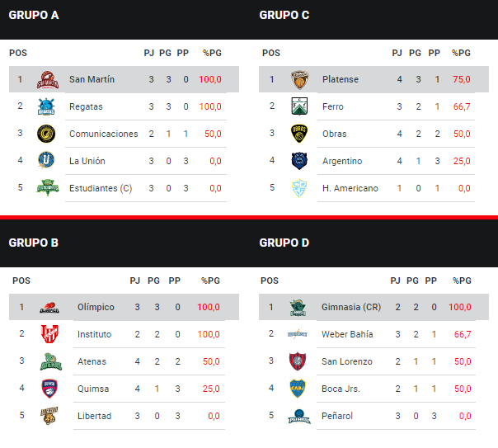Open the Olímpico team name link
The width and height of the screenshot is (498, 448).
click(96, 307)
